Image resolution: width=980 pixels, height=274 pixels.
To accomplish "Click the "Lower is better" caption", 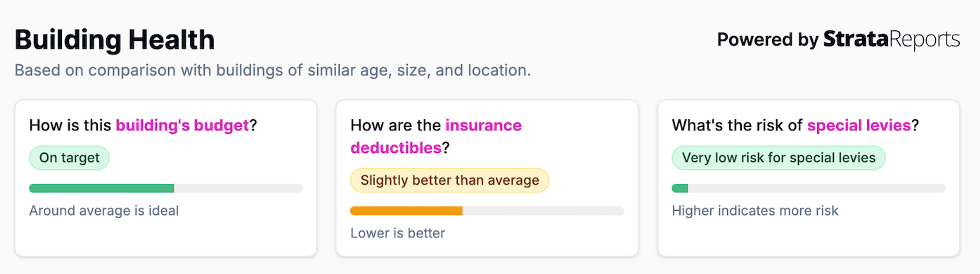I will 398,233.
